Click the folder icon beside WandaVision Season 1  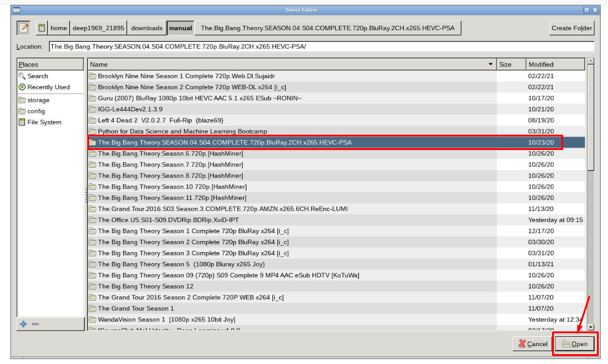click(x=93, y=319)
